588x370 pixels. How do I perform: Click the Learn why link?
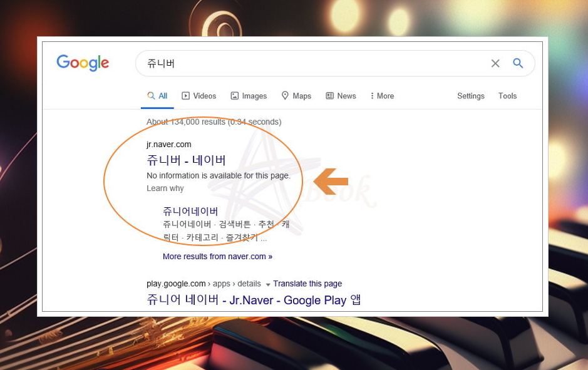tap(165, 188)
